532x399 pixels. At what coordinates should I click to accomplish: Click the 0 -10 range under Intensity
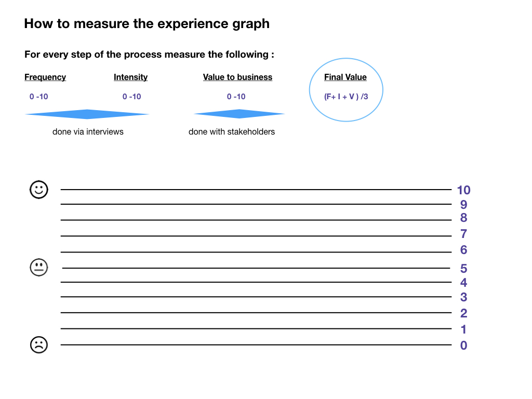point(132,97)
